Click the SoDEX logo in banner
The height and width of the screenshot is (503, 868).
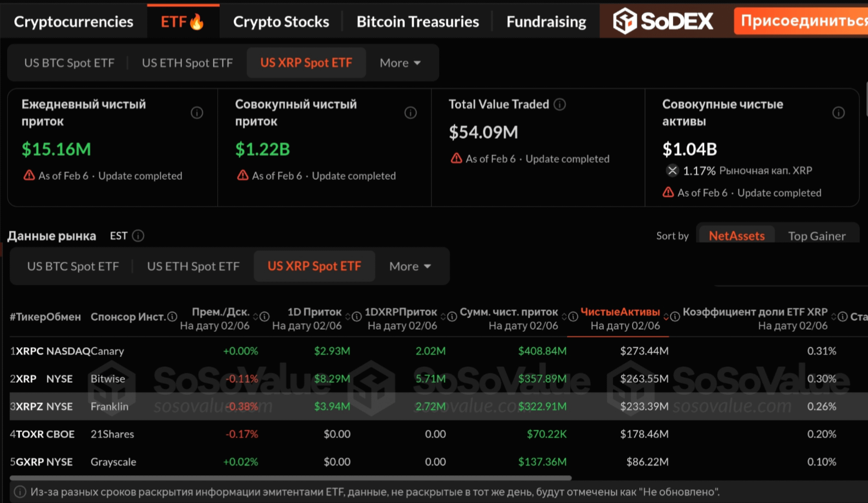pyautogui.click(x=663, y=21)
